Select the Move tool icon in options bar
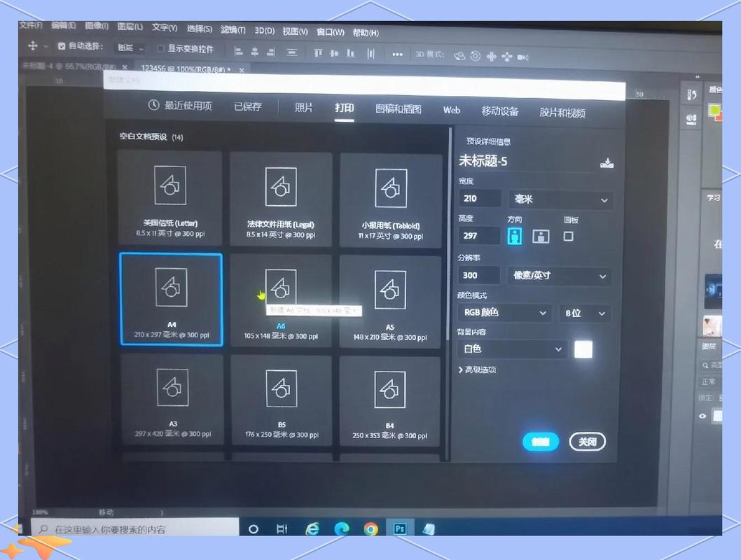 coord(33,45)
